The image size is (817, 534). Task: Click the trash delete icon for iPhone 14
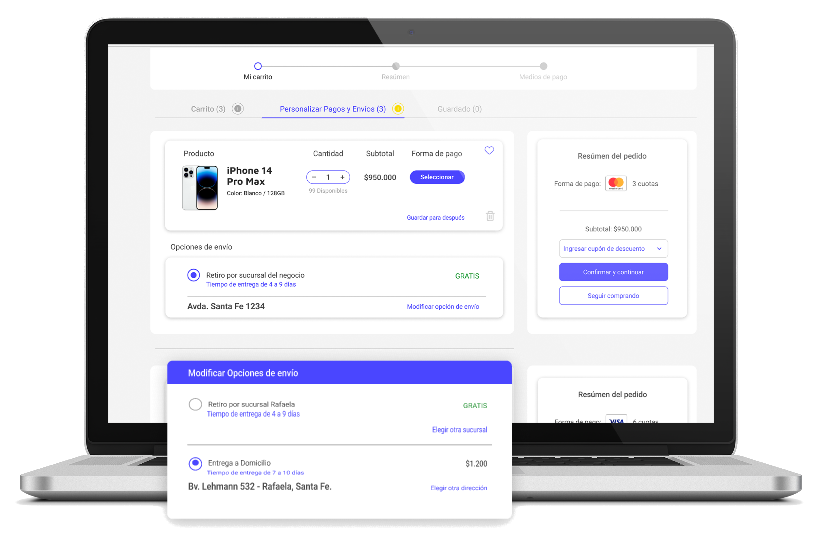490,216
